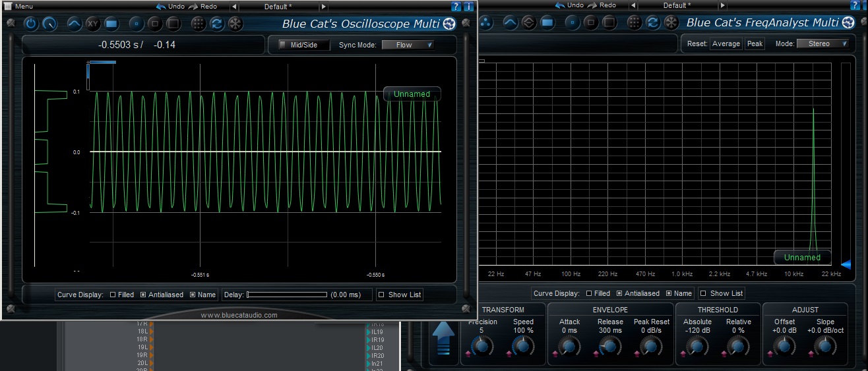Reset the Peak curve in FreqAnalyst

pyautogui.click(x=755, y=43)
